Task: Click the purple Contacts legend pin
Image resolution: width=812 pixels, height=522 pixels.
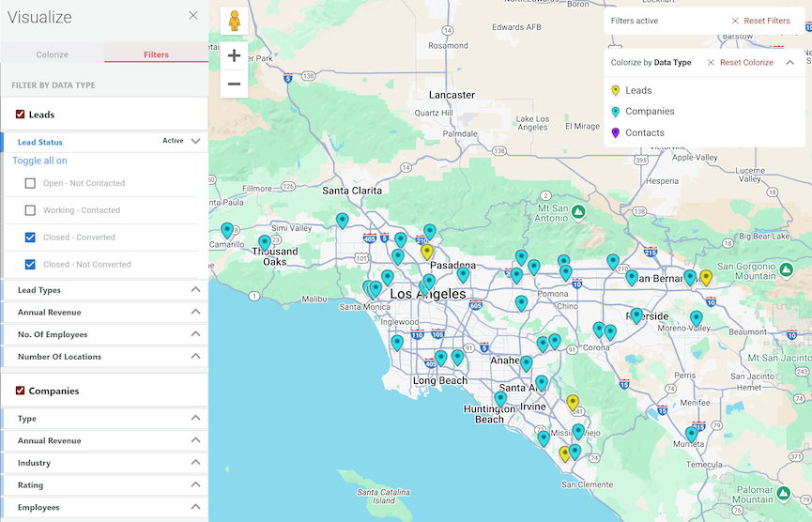Action: 615,133
